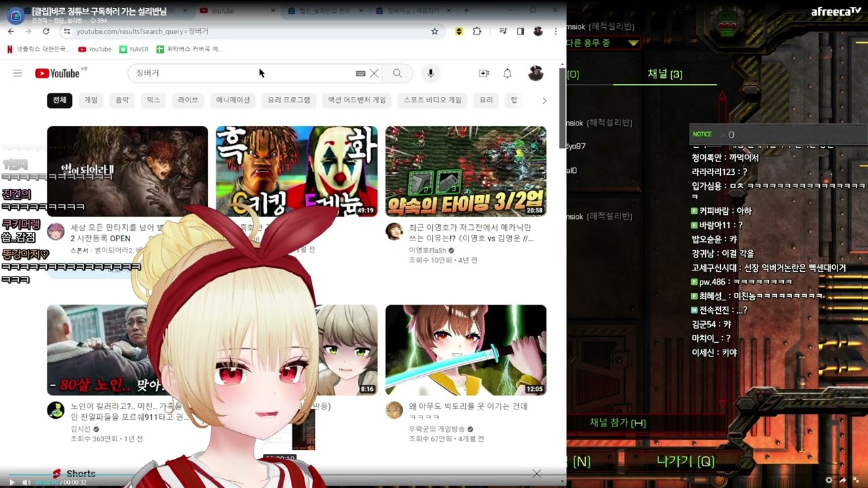
Task: Go to YouTube home via the logo
Action: click(x=57, y=73)
